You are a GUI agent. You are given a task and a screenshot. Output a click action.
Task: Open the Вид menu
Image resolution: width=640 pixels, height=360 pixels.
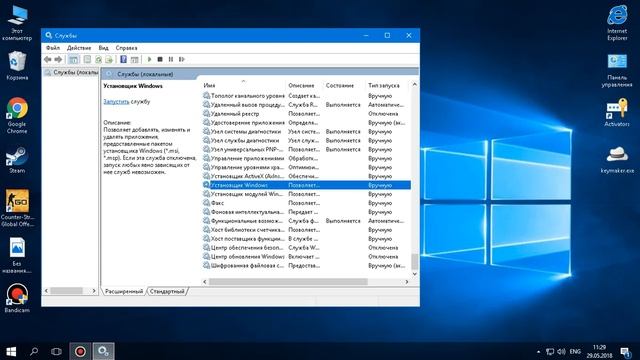103,48
